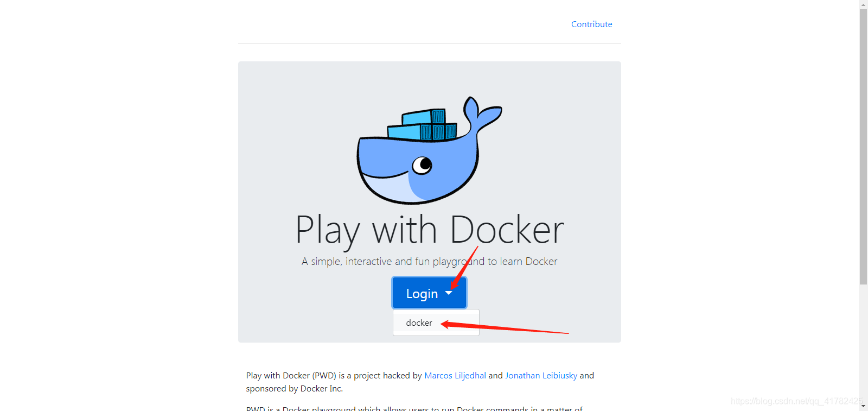Click the Play with Docker heading
Viewport: 868px width, 411px height.
point(429,230)
